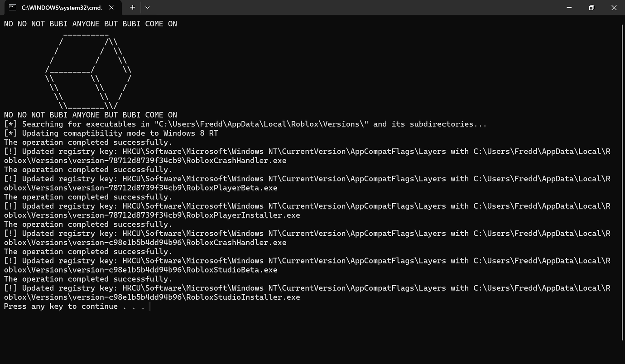This screenshot has width=625, height=364.
Task: Click the Press any key to continue prompt
Action: pyautogui.click(x=72, y=306)
